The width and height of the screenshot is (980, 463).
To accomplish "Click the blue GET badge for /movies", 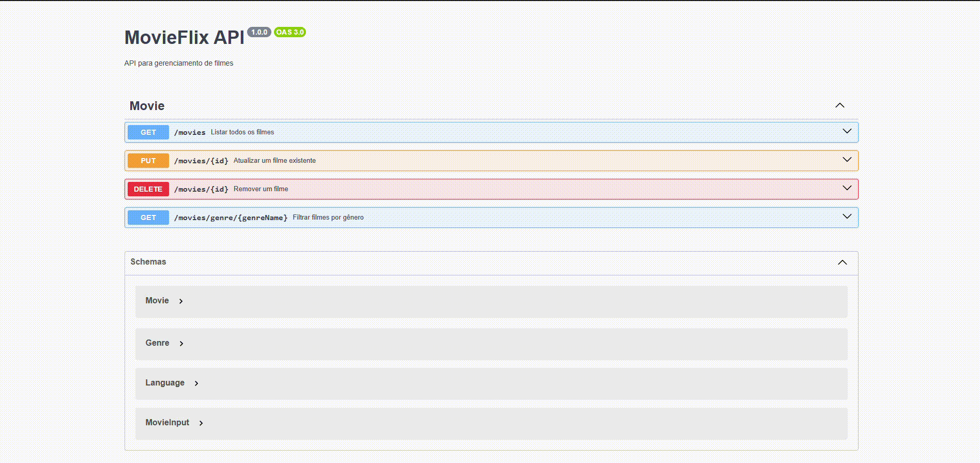I will (x=148, y=132).
